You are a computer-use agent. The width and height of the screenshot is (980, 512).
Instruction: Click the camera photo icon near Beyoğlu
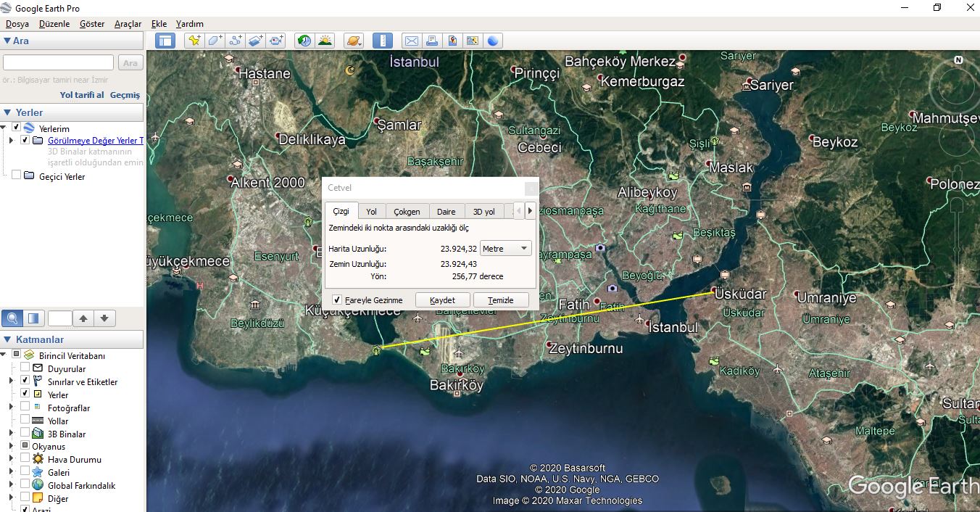pos(612,288)
